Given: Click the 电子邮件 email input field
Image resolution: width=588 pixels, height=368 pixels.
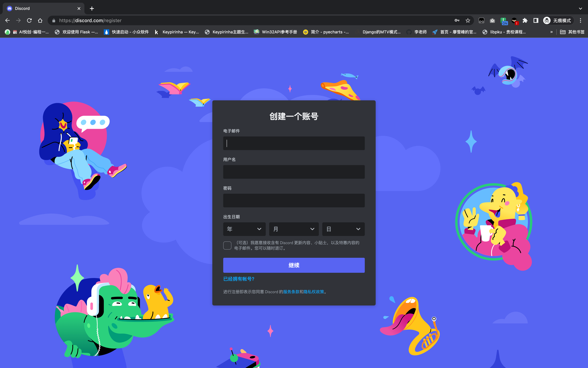Looking at the screenshot, I should [294, 143].
